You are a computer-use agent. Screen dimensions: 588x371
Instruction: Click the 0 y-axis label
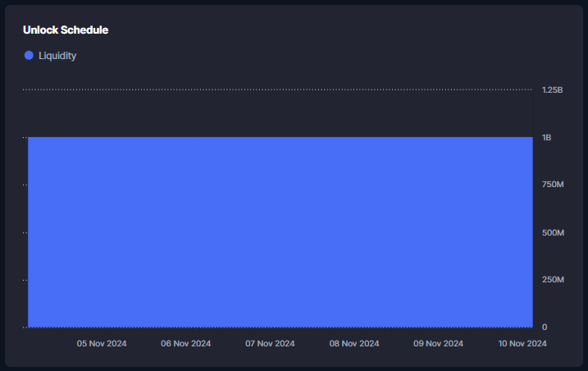click(x=545, y=327)
